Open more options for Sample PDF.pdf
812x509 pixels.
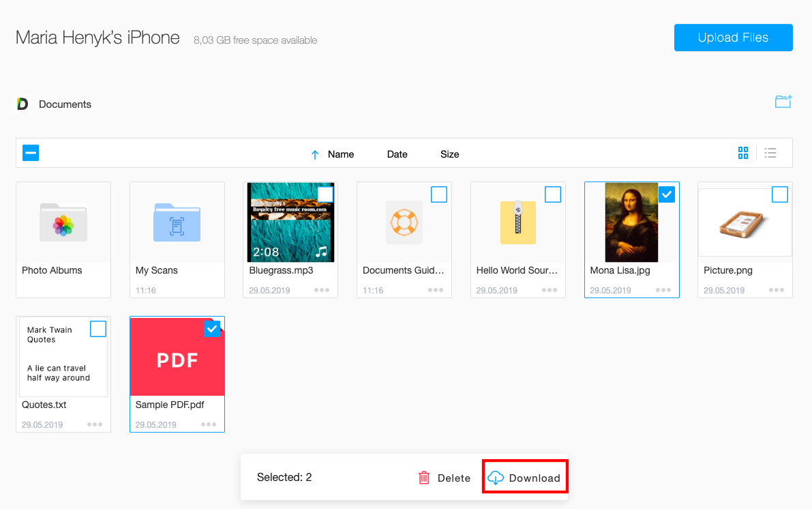coord(209,424)
